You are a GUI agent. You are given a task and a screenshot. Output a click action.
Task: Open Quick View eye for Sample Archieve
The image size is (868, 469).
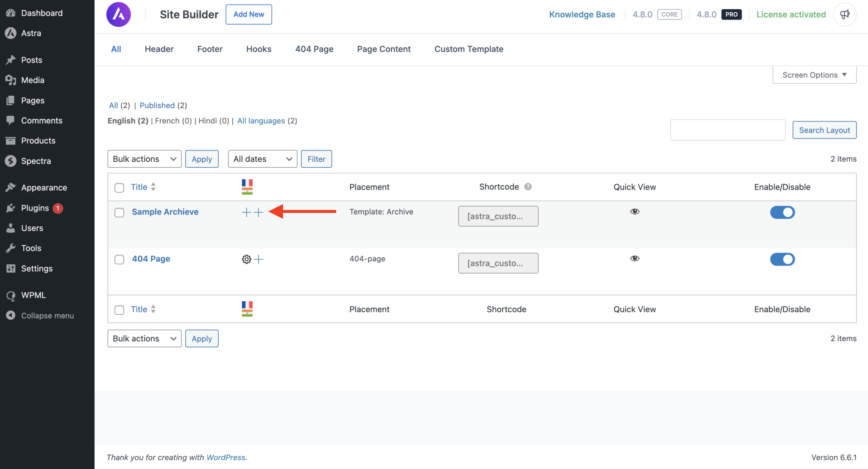point(634,211)
